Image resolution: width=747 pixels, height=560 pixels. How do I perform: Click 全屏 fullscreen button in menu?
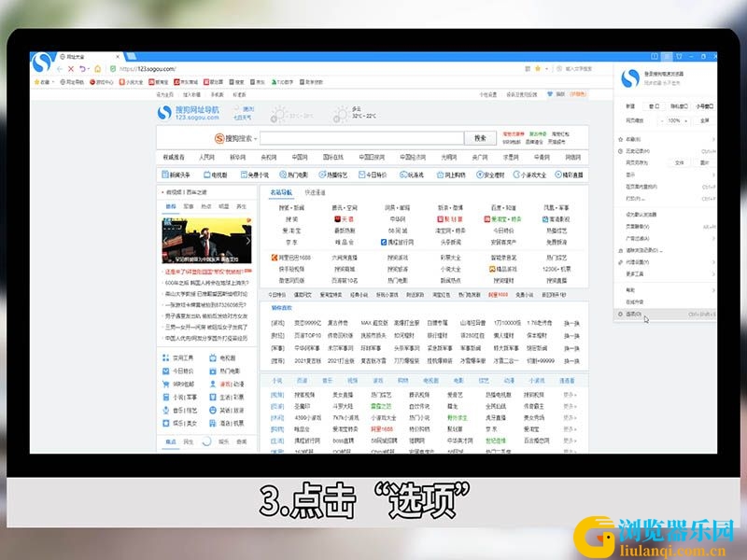705,121
